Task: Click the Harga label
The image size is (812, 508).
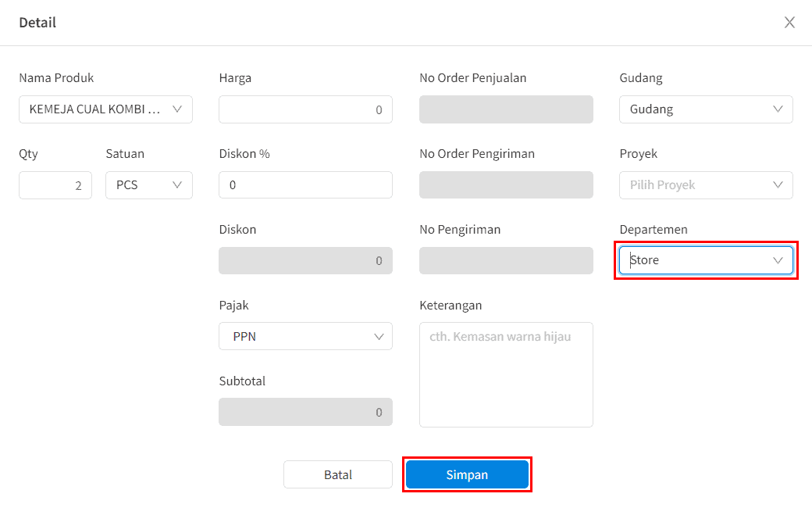Action: pos(235,77)
